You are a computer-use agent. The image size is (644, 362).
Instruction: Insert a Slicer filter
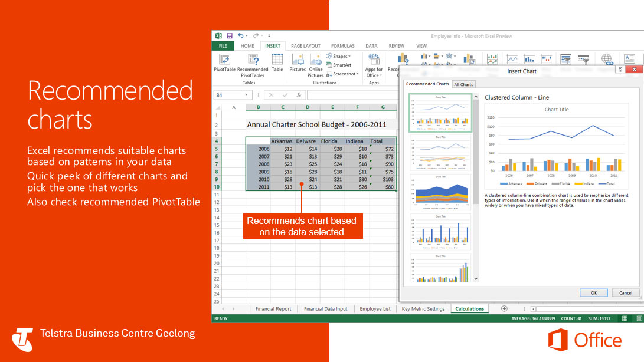coord(565,59)
